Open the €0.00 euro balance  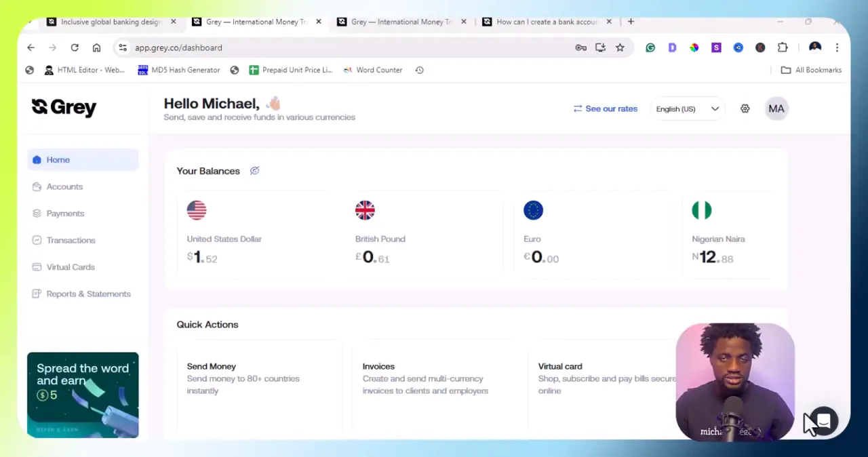tap(541, 258)
